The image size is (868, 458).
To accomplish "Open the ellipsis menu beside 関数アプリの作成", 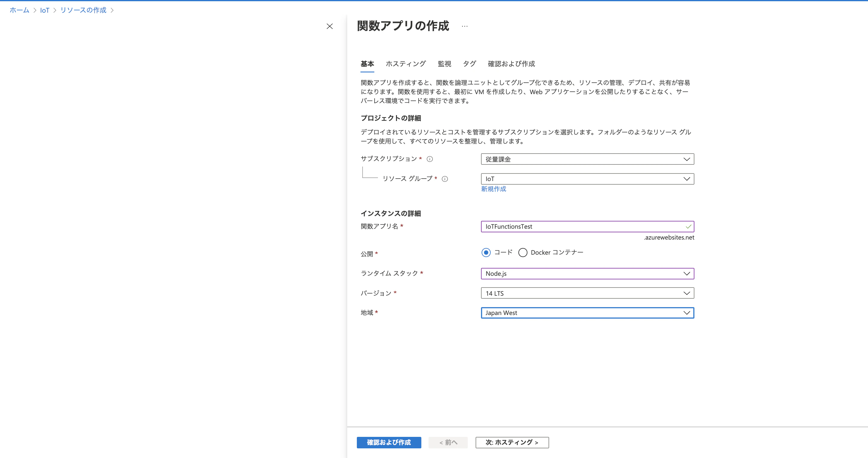I will click(x=465, y=26).
